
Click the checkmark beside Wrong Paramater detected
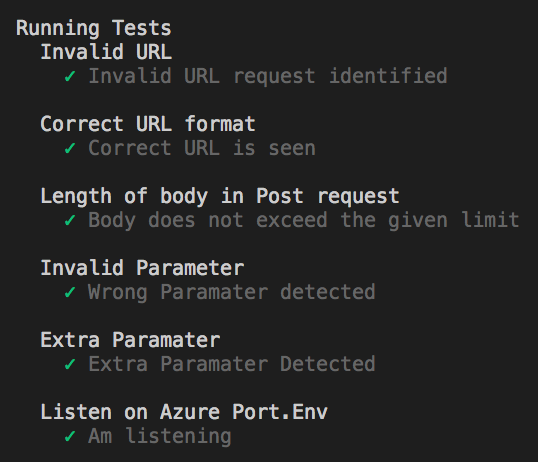70,292
